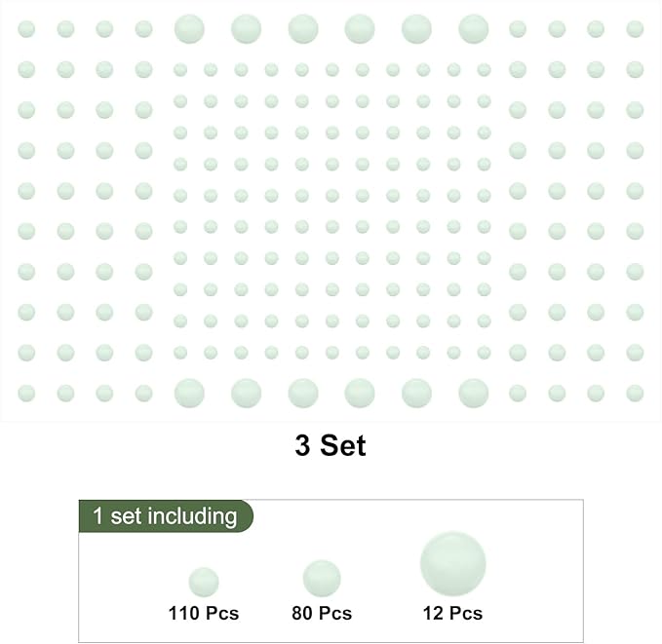Click the second large pearl in top row
662x644 pixels.
pyautogui.click(x=246, y=29)
